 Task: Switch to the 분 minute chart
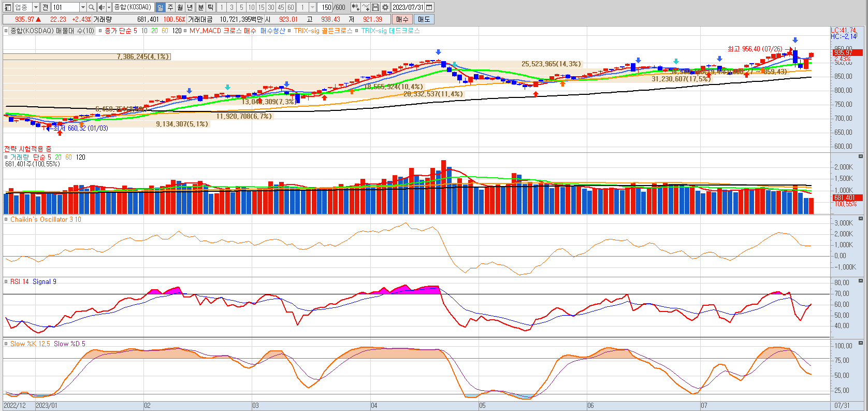pyautogui.click(x=201, y=7)
